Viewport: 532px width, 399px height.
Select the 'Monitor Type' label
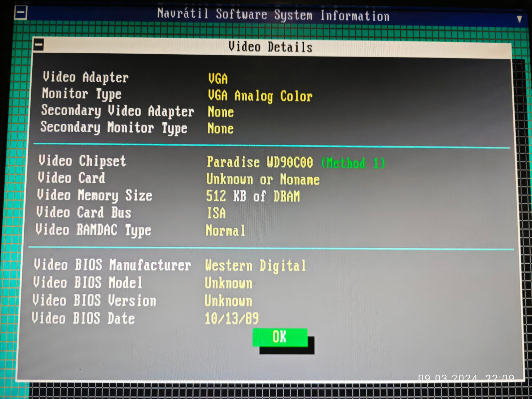coord(81,94)
